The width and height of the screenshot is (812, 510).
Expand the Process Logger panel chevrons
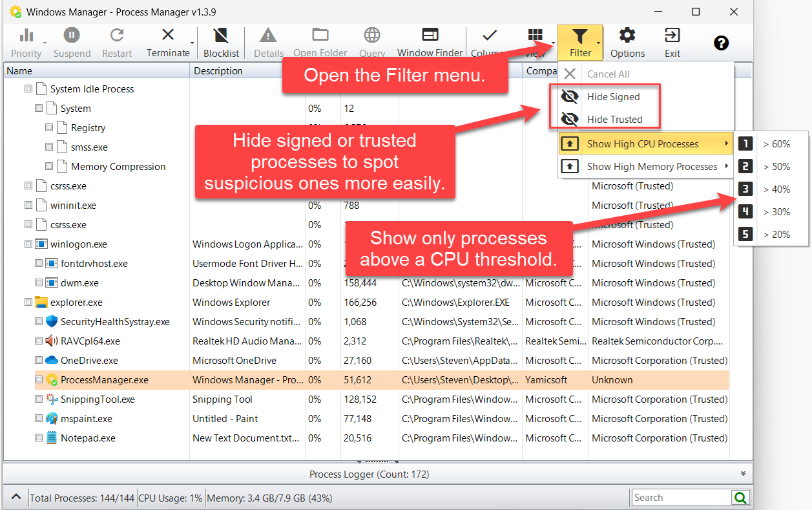point(743,474)
